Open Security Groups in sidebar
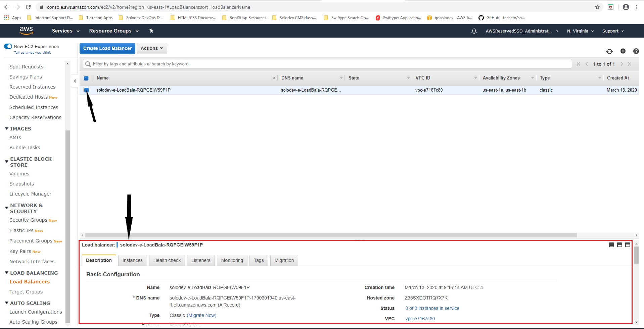 click(x=28, y=220)
